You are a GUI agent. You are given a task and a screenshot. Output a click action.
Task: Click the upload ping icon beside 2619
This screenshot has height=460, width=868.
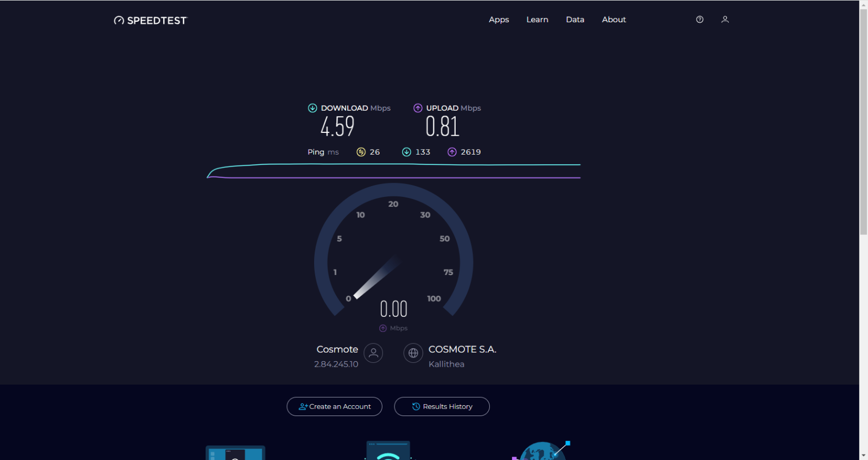click(452, 152)
